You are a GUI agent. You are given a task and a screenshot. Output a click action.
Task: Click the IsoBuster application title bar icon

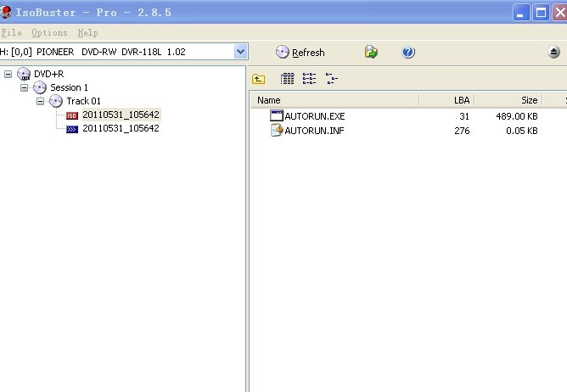pos(6,12)
